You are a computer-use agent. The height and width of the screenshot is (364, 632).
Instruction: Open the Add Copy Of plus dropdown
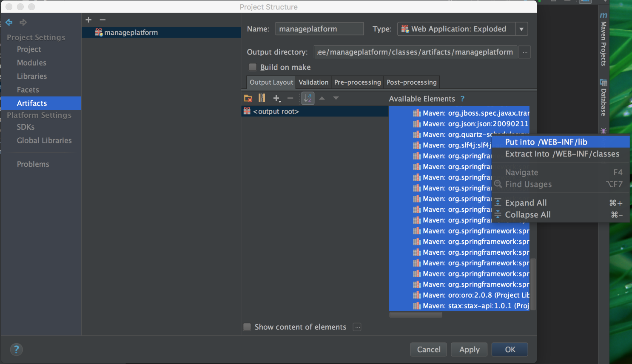click(277, 99)
